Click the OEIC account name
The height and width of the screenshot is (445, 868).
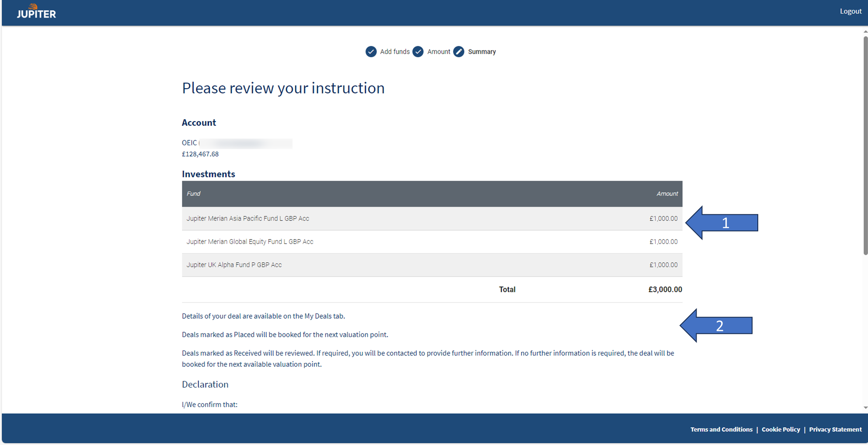coord(237,143)
